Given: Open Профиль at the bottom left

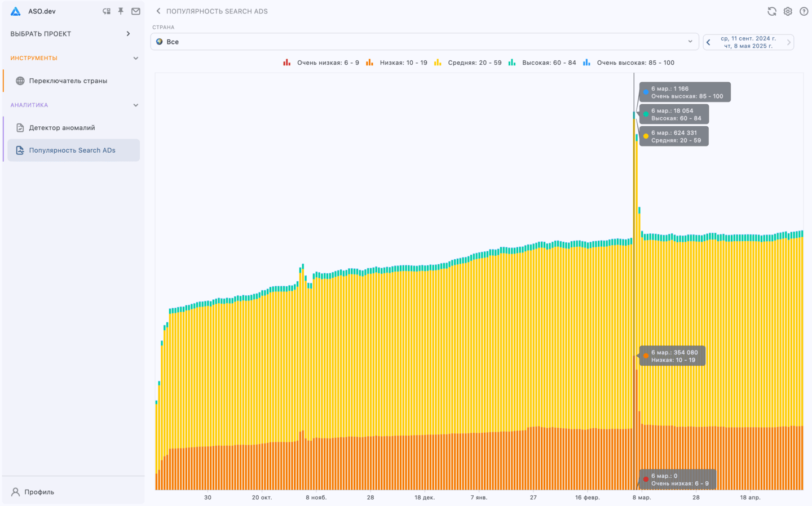Looking at the screenshot, I should pyautogui.click(x=34, y=491).
